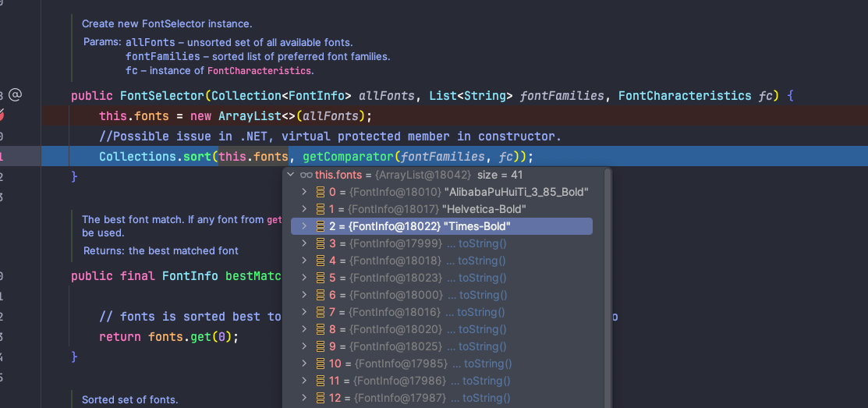Image resolution: width=868 pixels, height=408 pixels.
Task: Expand element 4 FontInfo@18018
Action: 304,261
